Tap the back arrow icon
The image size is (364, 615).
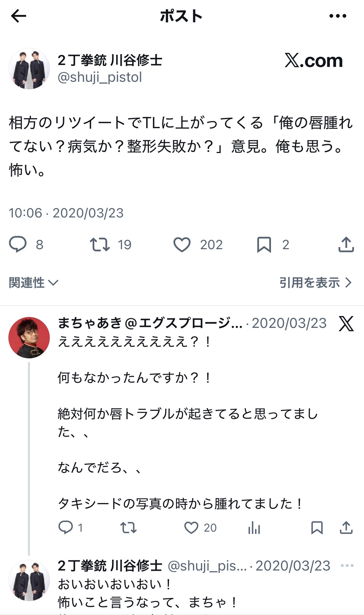19,16
